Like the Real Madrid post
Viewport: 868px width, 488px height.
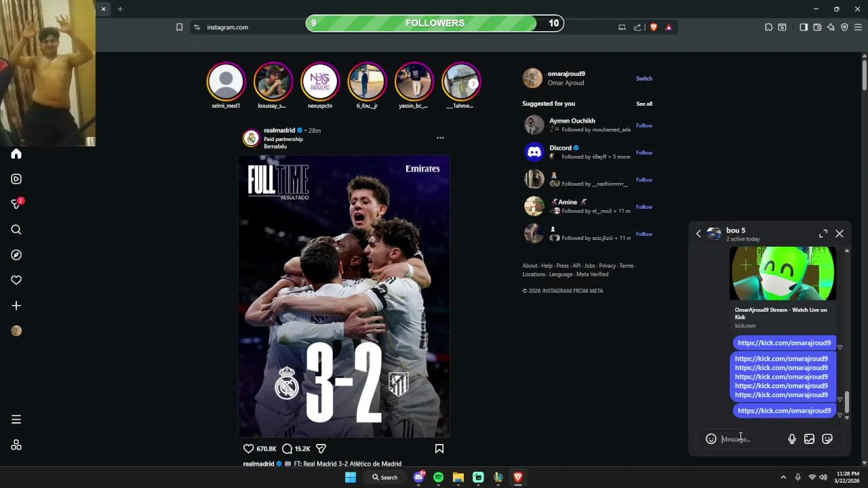click(x=248, y=449)
